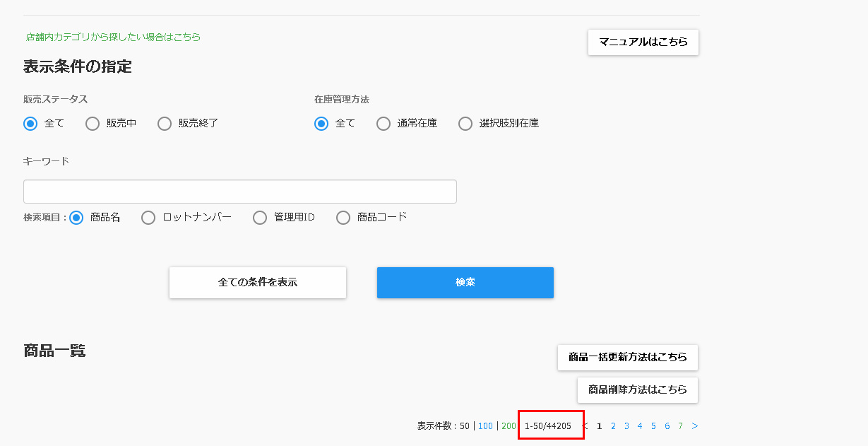Screen dimensions: 868x446
Task: Click current page number 1
Action: tap(600, 426)
